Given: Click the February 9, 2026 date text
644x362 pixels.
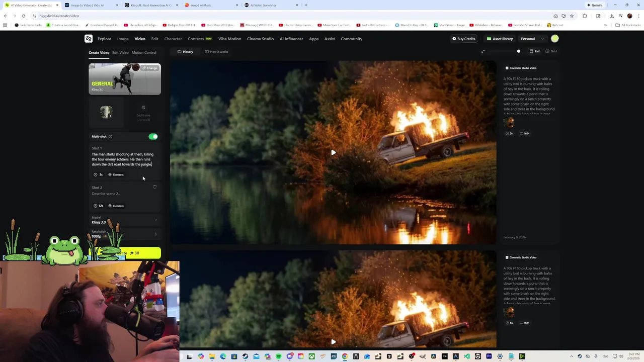Looking at the screenshot, I should point(514,237).
